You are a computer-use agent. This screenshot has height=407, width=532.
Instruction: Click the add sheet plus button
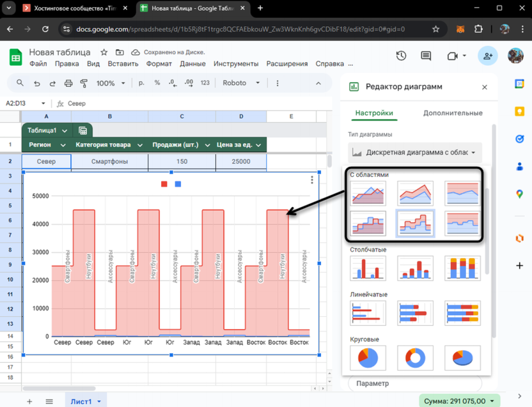[29, 401]
